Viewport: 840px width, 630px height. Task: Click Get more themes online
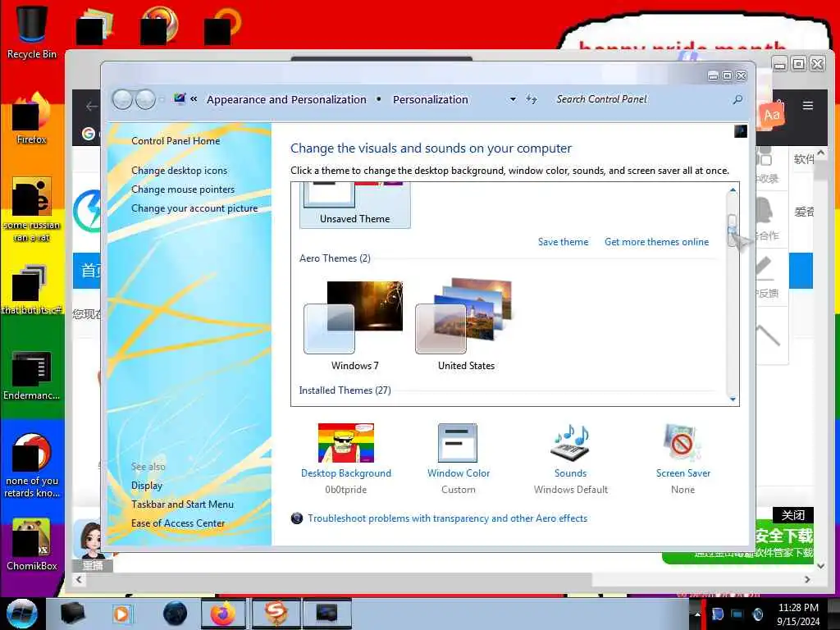coord(657,242)
